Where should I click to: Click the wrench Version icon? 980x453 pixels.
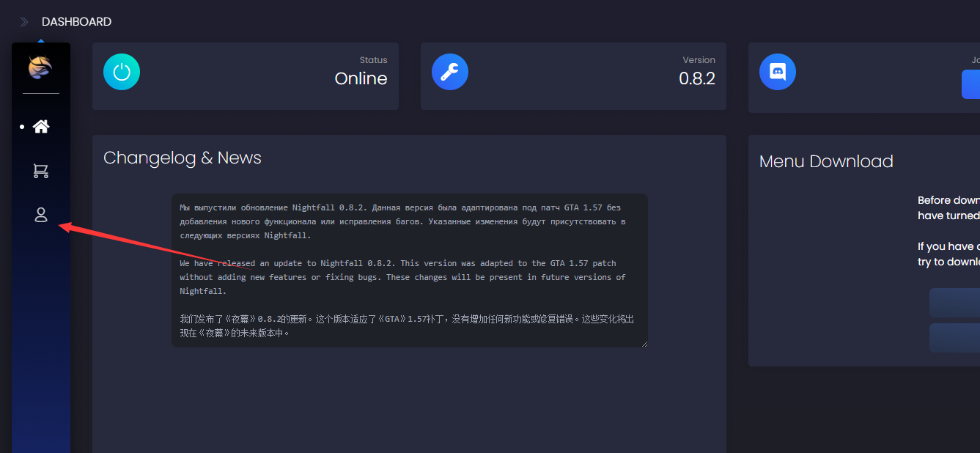click(x=449, y=73)
